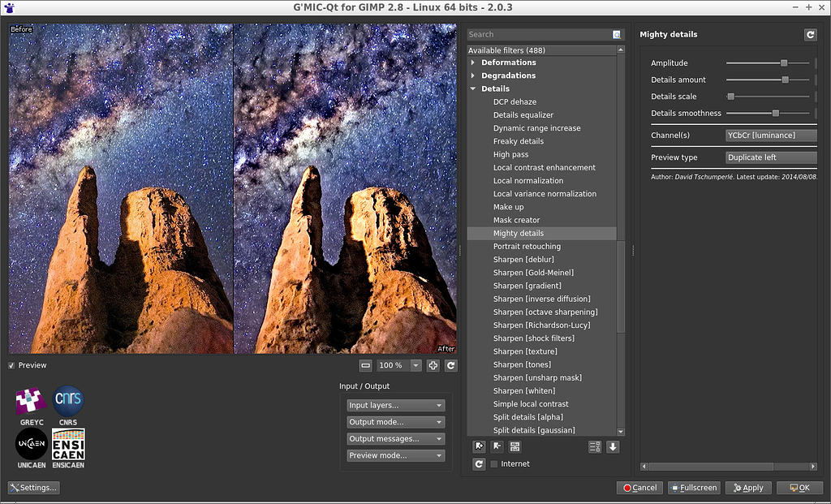Apply the Mighty details filter
This screenshot has height=504, width=831.
[x=747, y=487]
